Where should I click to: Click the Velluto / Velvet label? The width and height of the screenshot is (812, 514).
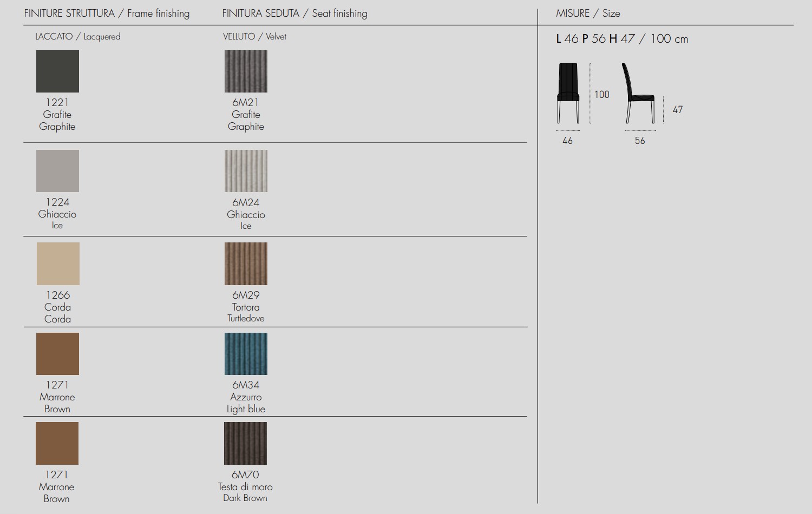254,37
